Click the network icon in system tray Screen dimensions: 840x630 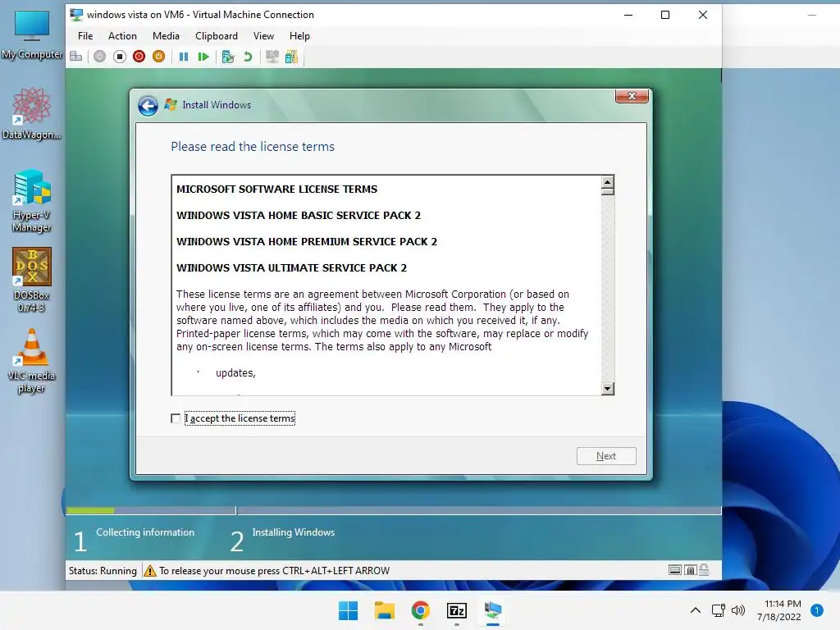pyautogui.click(x=719, y=610)
